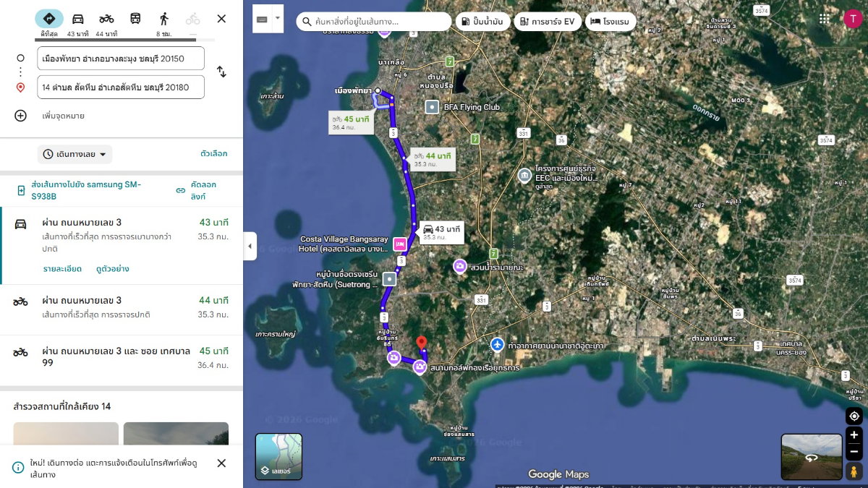
Task: Click the info icon in notification banner
Action: tap(18, 468)
